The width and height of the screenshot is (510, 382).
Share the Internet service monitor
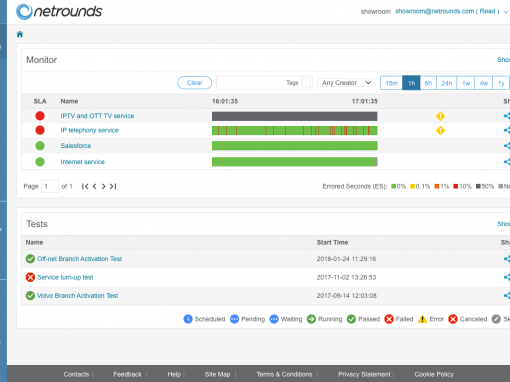tap(507, 162)
